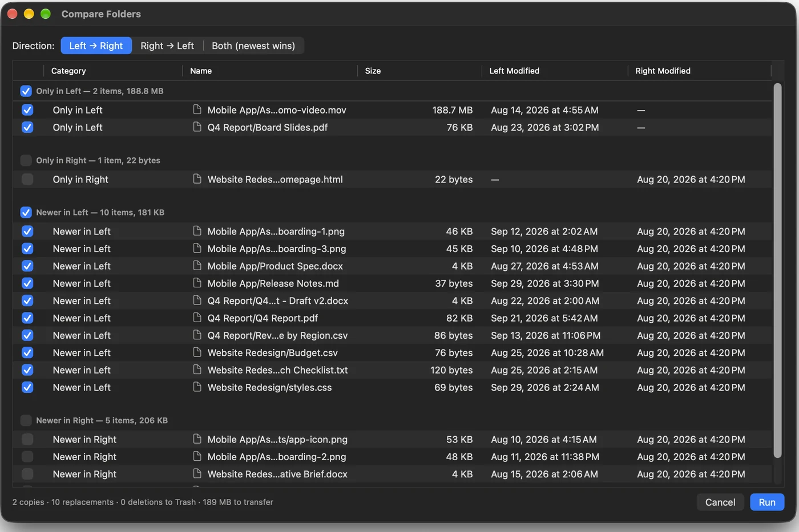The width and height of the screenshot is (799, 532).
Task: Uncheck Release Notes.md row checkbox
Action: click(x=27, y=283)
